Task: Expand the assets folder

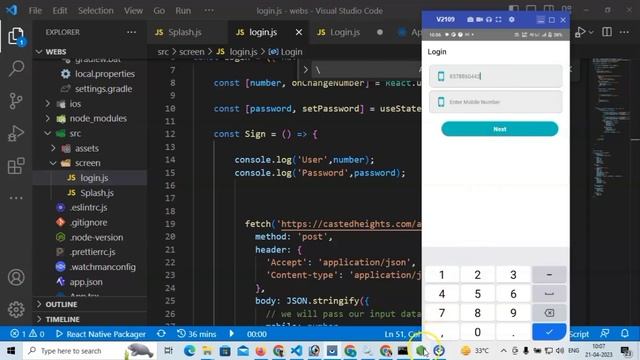Action: tap(87, 148)
